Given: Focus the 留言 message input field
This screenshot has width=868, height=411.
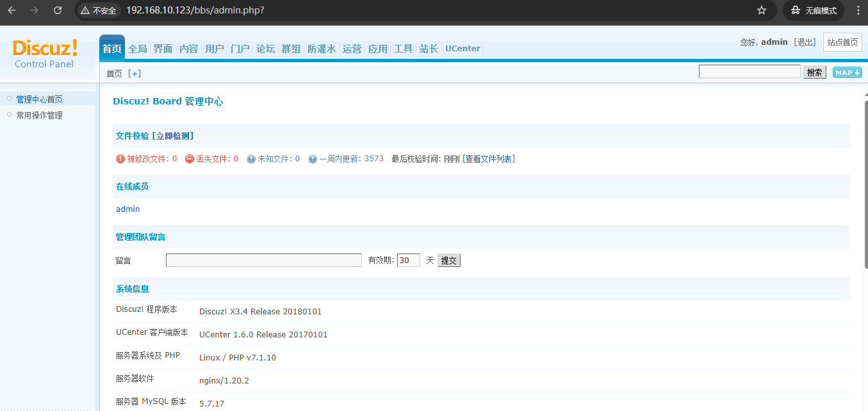Looking at the screenshot, I should pos(264,261).
